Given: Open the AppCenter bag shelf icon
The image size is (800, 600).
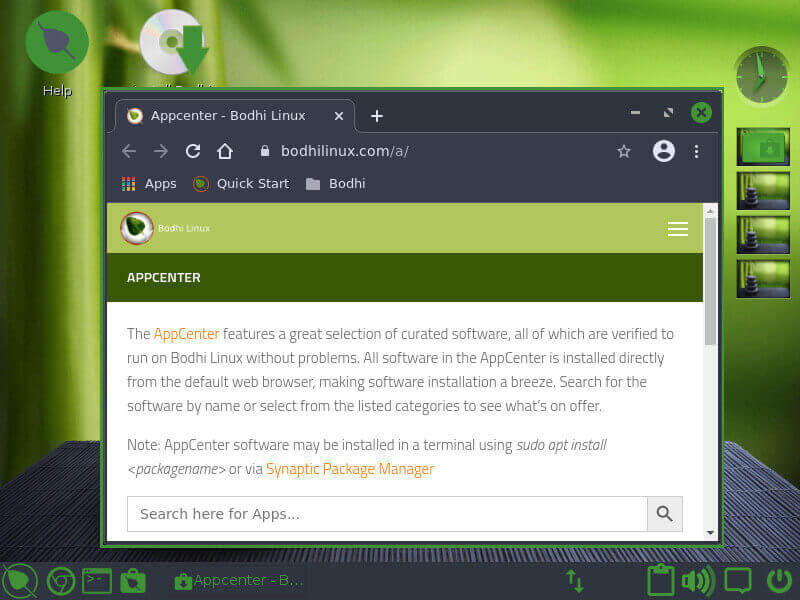Looking at the screenshot, I should point(133,581).
